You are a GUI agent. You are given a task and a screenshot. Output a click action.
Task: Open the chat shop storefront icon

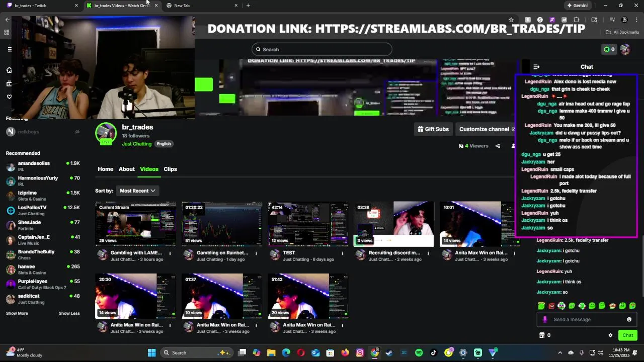[x=542, y=335]
